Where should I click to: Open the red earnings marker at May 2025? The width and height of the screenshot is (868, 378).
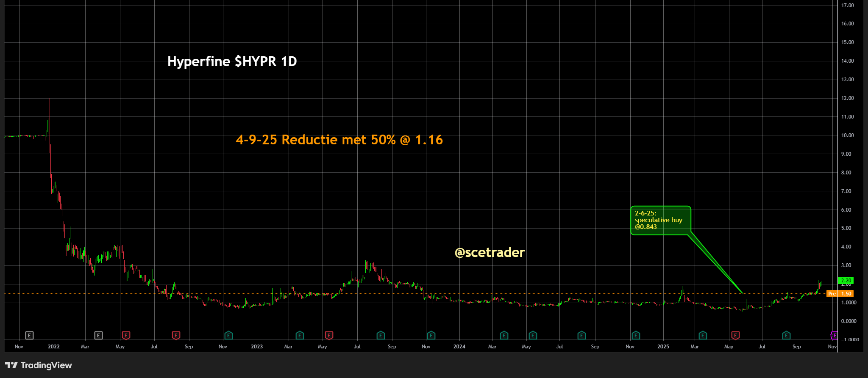coord(735,335)
